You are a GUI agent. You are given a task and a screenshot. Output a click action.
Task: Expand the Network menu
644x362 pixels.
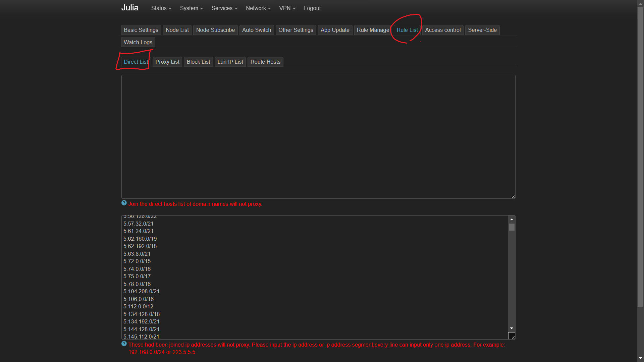258,8
